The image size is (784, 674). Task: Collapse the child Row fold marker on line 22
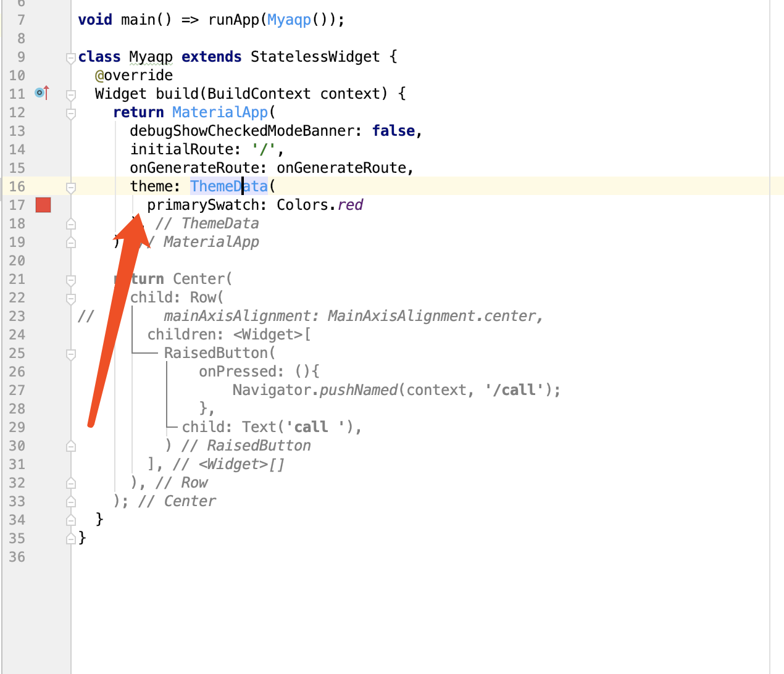click(71, 299)
